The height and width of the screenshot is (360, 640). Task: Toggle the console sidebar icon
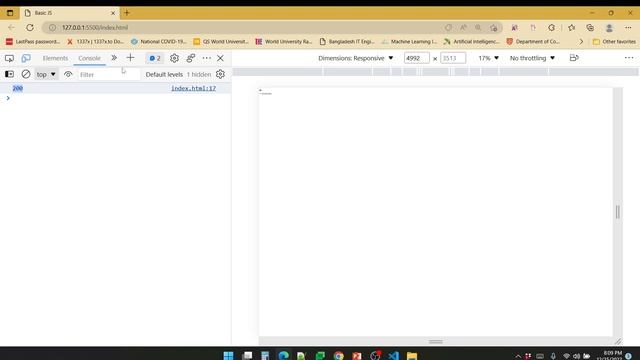click(9, 74)
